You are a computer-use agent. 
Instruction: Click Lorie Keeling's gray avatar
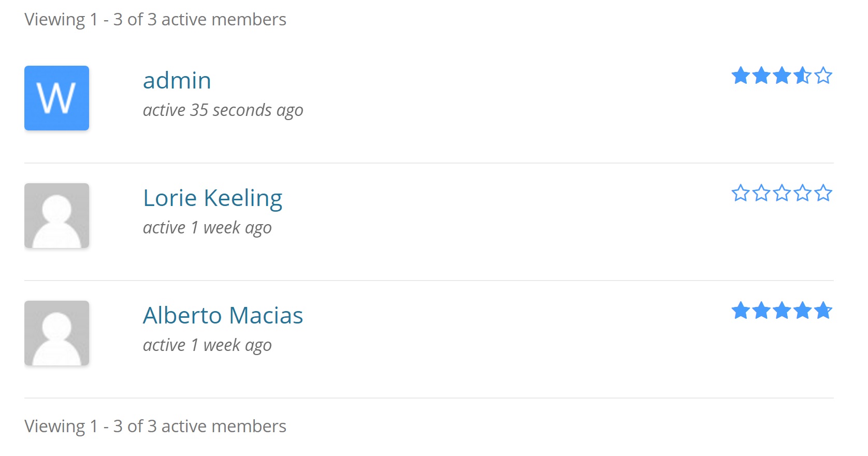(x=57, y=215)
